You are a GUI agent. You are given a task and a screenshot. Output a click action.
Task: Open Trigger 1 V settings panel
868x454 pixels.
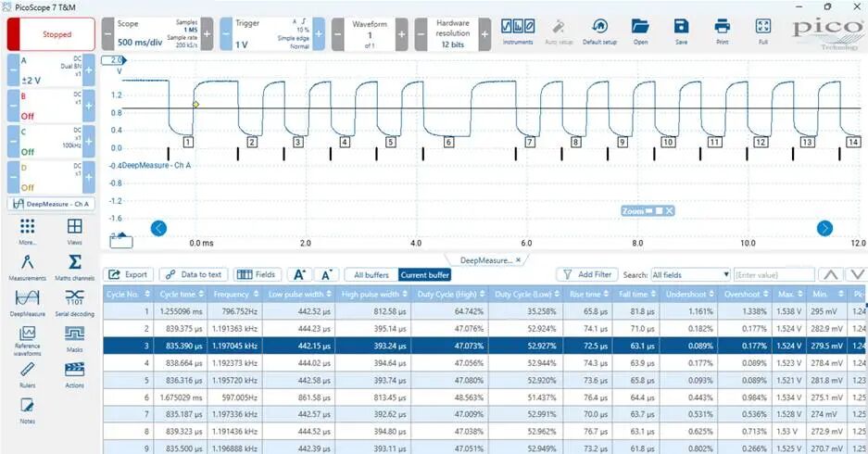pos(272,33)
